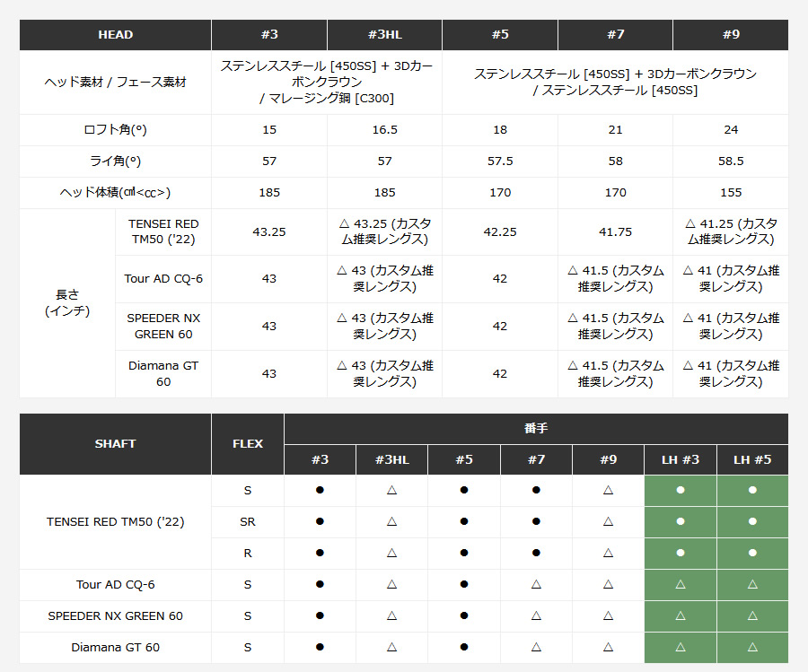
Task: Click the black dot for TENSEI SR #7
Action: tap(536, 521)
